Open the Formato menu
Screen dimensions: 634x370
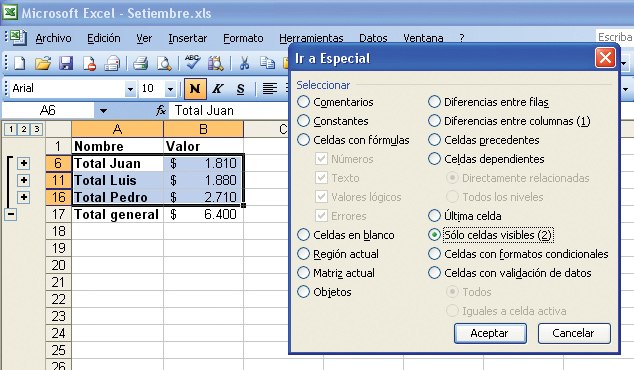click(x=243, y=38)
